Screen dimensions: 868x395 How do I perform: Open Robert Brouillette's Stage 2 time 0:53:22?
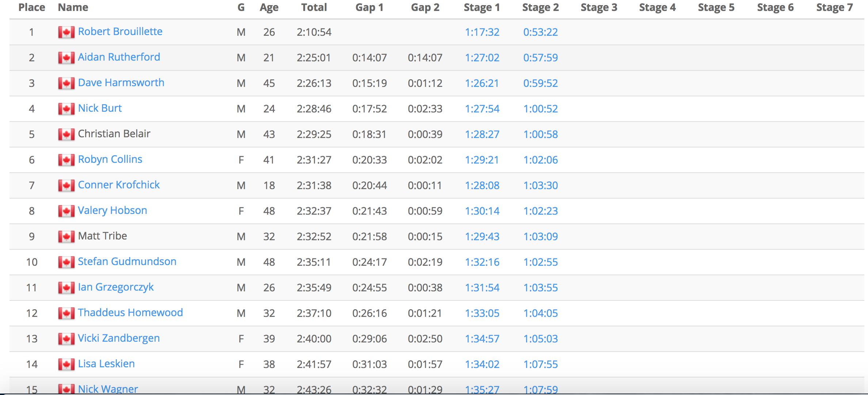[540, 32]
